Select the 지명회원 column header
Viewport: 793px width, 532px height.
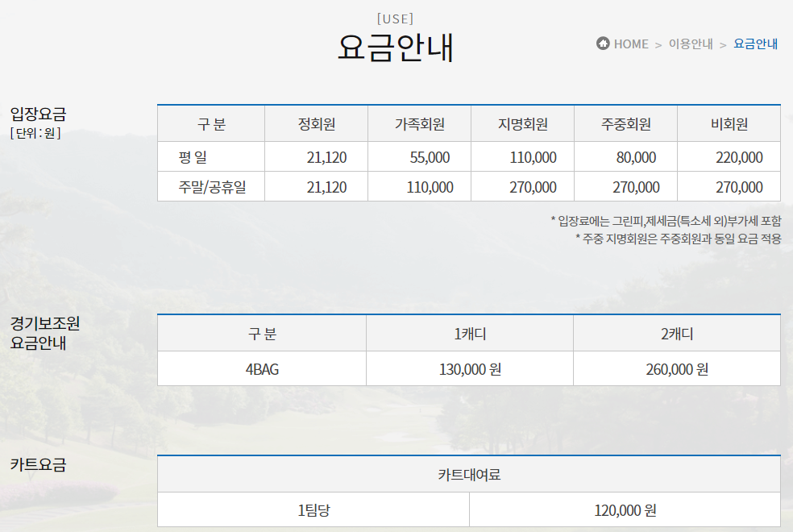coord(523,124)
